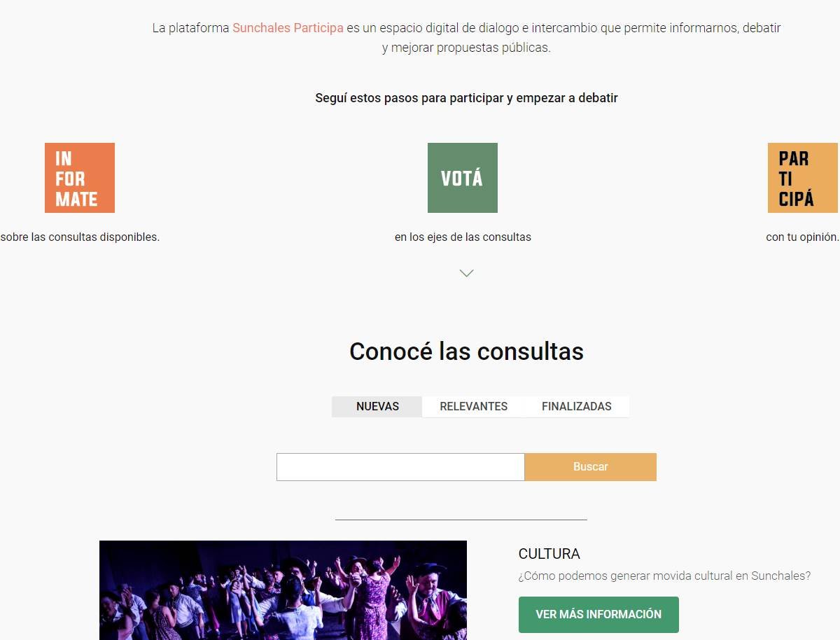
Task: Click the down chevron below the steps
Action: click(x=466, y=273)
